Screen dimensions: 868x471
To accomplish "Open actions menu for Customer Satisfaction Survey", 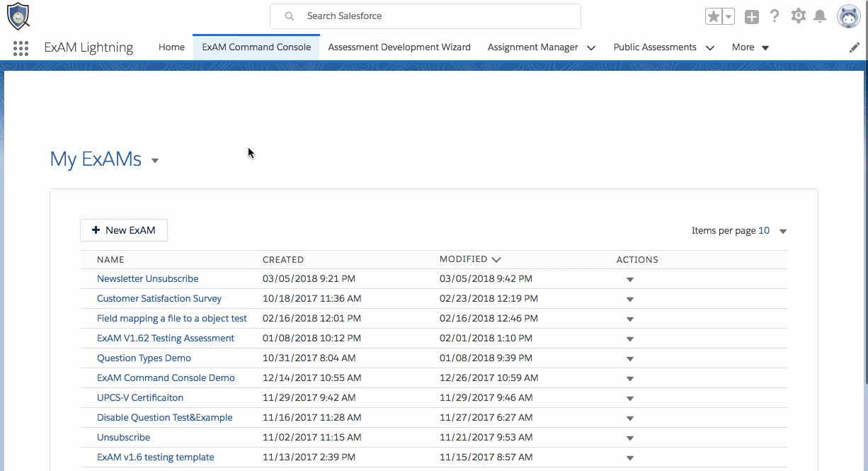I will (630, 300).
